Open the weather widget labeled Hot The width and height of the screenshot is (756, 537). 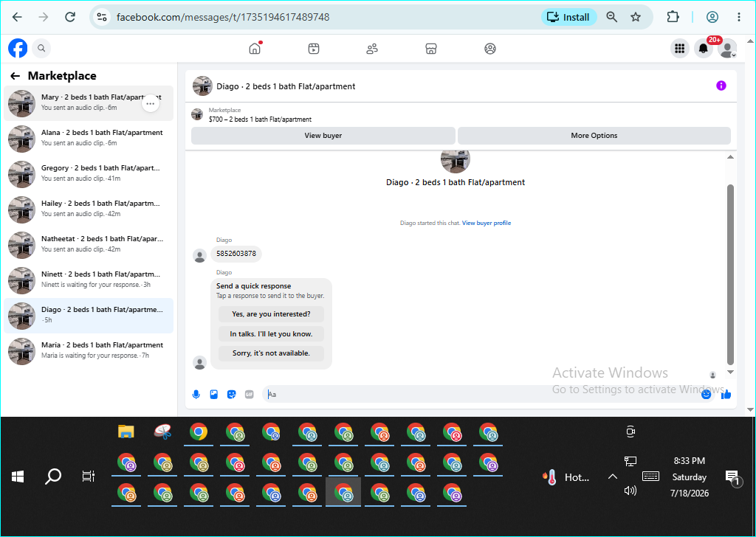tap(566, 477)
